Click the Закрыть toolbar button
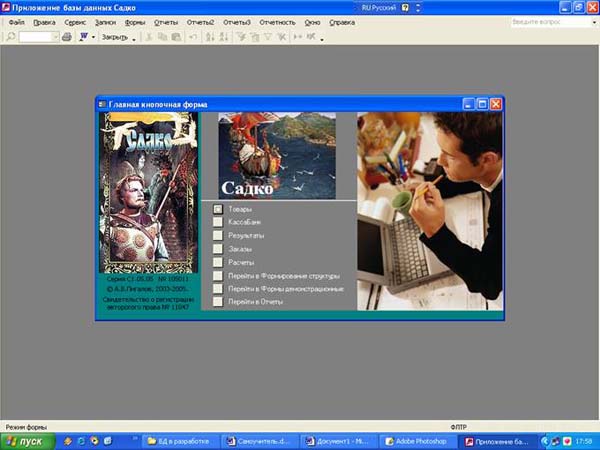This screenshot has height=450, width=600. tap(114, 37)
